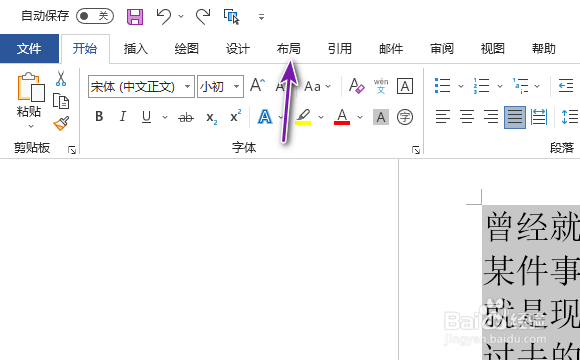The image size is (580, 360).
Task: Switch to the 视图 (View) tab
Action: (x=493, y=48)
